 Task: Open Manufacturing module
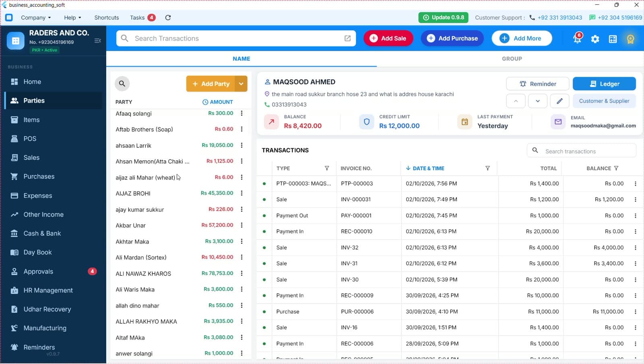pyautogui.click(x=53, y=328)
